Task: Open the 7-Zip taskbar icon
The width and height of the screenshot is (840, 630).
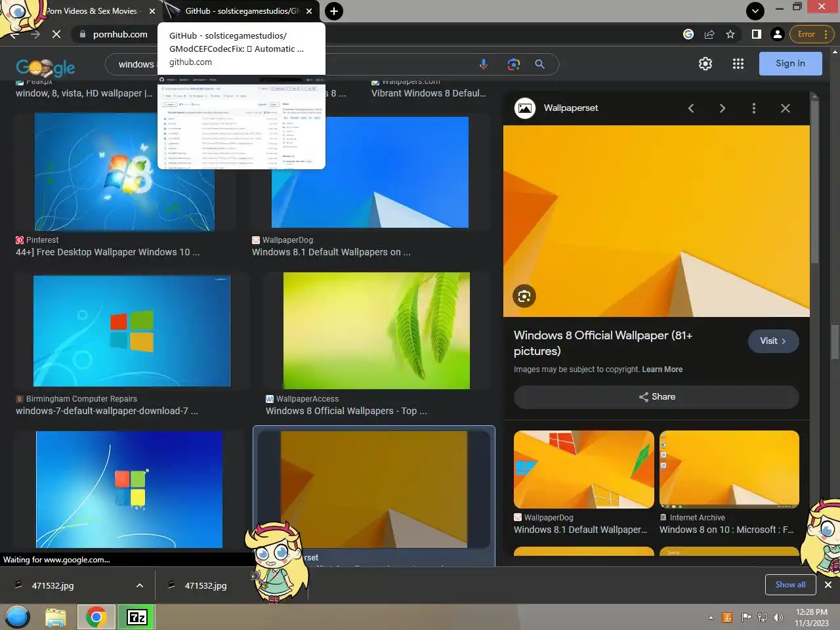Action: [x=137, y=617]
